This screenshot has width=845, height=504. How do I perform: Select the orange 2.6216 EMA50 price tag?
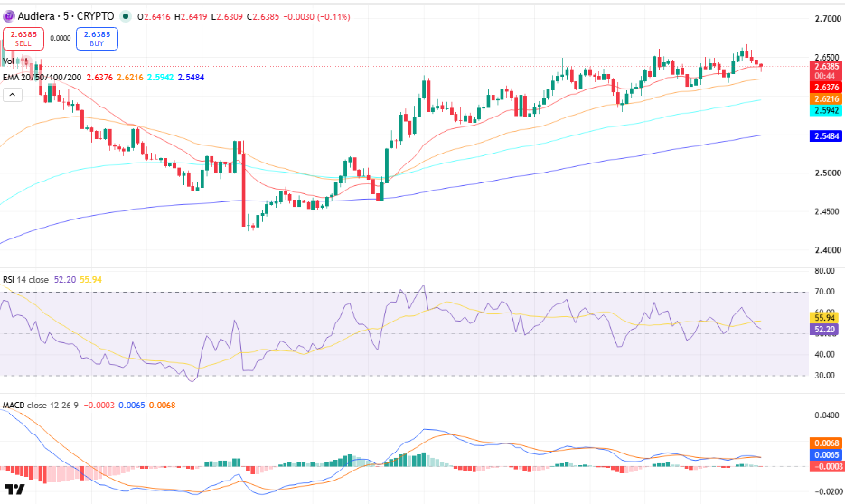click(x=826, y=99)
